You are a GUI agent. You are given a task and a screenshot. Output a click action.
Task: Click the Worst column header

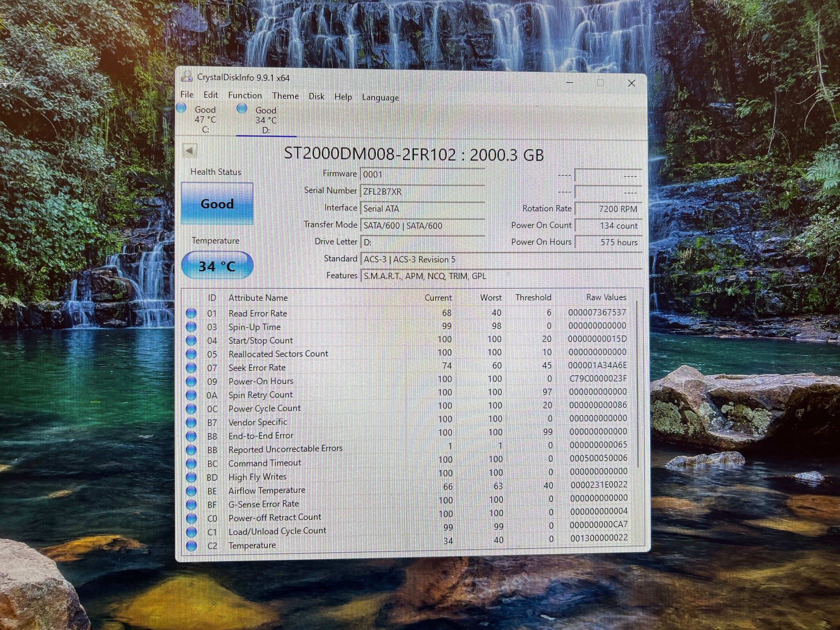coord(491,297)
